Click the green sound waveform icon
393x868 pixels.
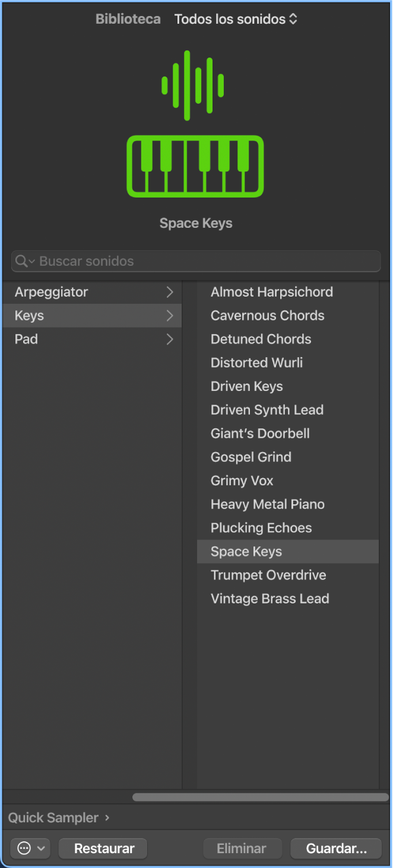(193, 85)
